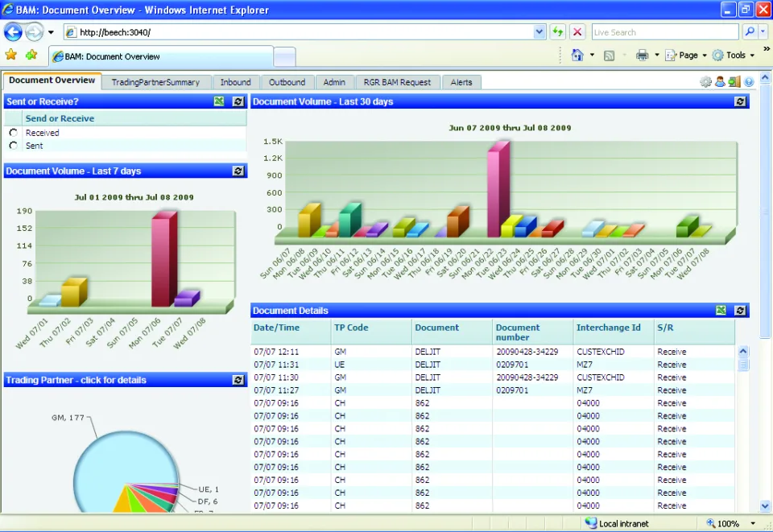Expand the Page menu dropdown
This screenshot has width=773, height=532.
tap(705, 56)
